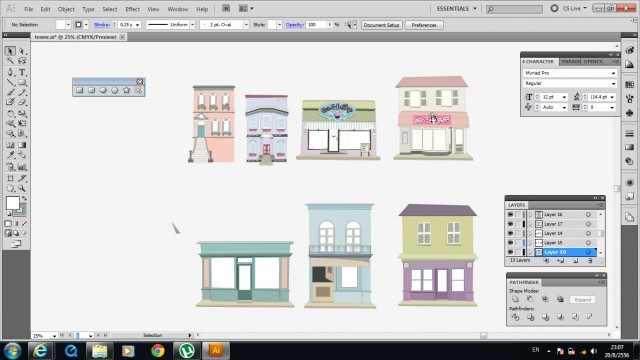Click the Preferences button
This screenshot has height=360, width=640.
pos(424,25)
